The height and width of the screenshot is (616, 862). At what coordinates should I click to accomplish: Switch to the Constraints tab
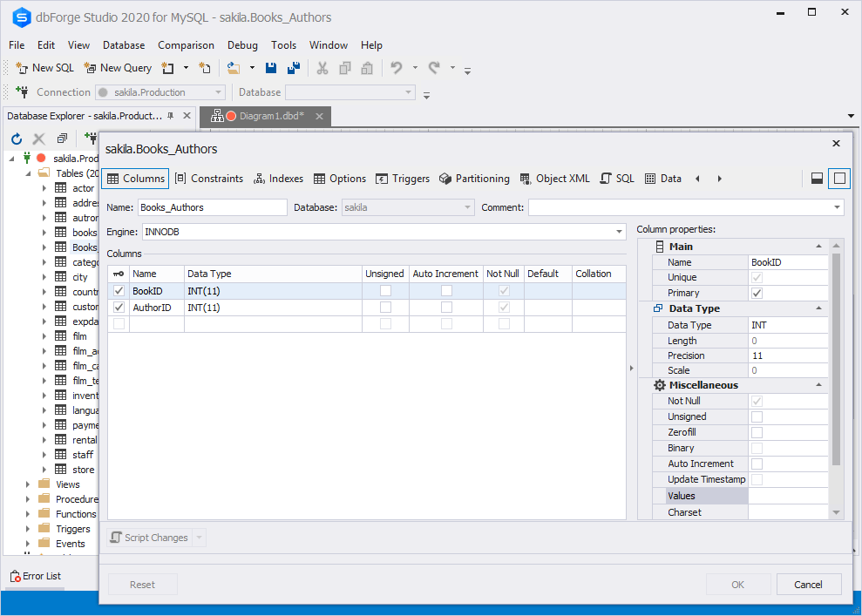(x=209, y=179)
